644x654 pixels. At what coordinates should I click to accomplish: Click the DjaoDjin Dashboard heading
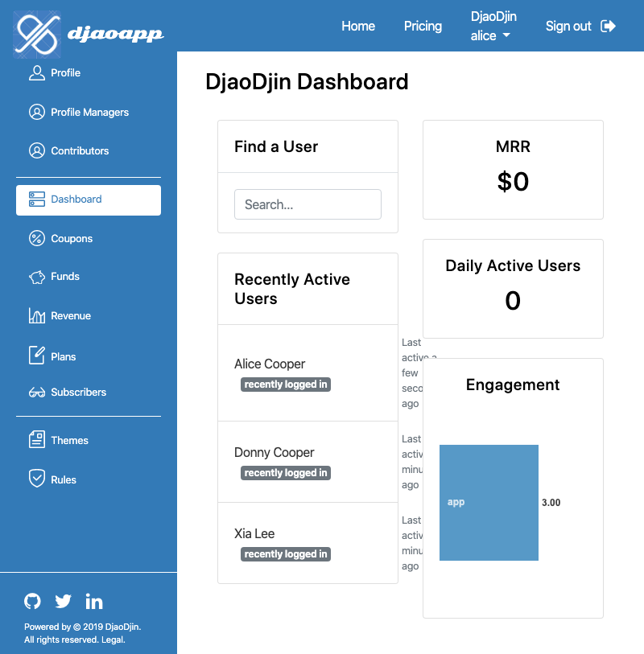point(307,81)
